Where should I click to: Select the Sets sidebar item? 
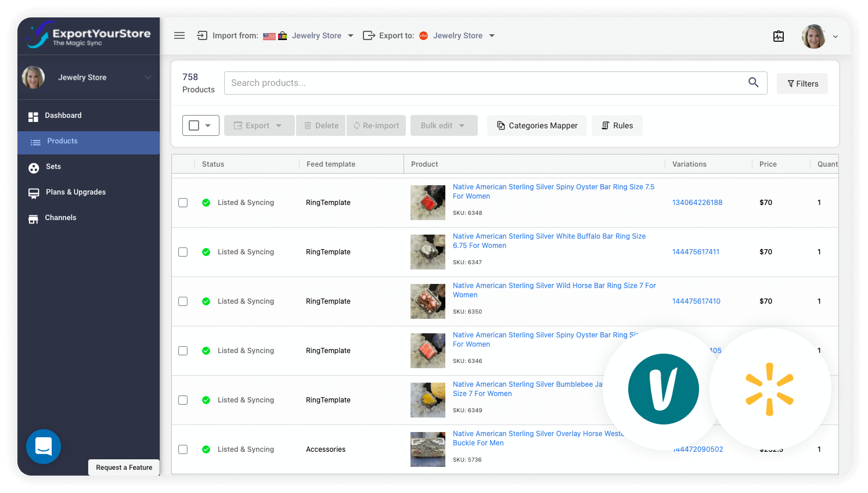tap(52, 167)
